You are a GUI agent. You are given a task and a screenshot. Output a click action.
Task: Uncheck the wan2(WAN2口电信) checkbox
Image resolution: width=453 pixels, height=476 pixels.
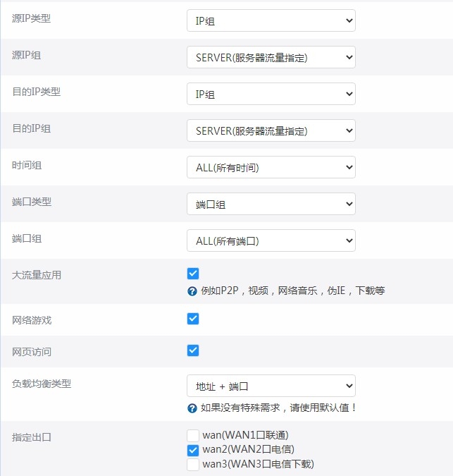193,449
